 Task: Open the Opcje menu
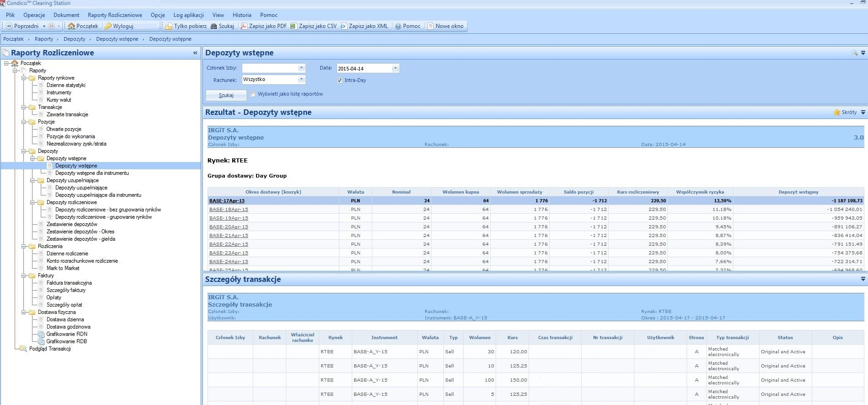point(158,15)
